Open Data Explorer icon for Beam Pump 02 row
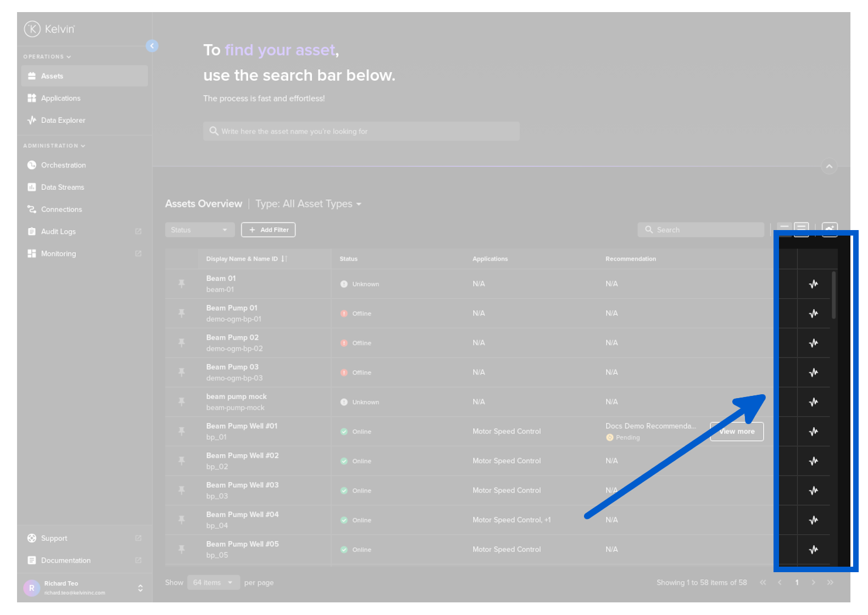The image size is (868, 615). pyautogui.click(x=813, y=343)
